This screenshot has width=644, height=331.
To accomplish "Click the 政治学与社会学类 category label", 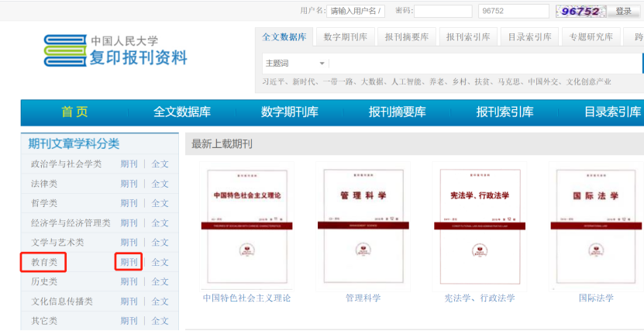I will coord(66,164).
